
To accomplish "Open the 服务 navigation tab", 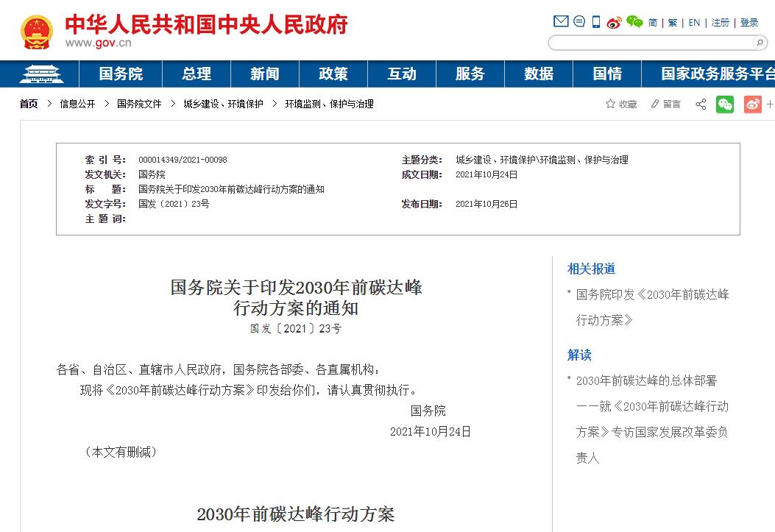I will (470, 74).
